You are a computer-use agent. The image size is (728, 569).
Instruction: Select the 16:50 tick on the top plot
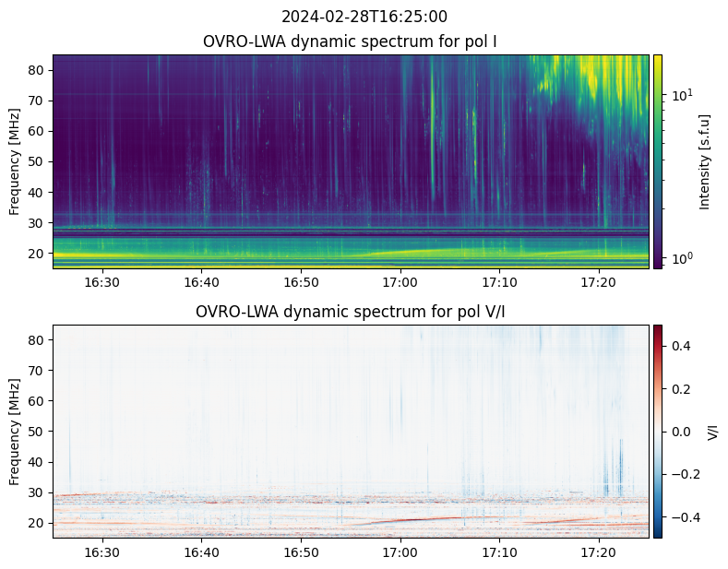pyautogui.click(x=301, y=282)
